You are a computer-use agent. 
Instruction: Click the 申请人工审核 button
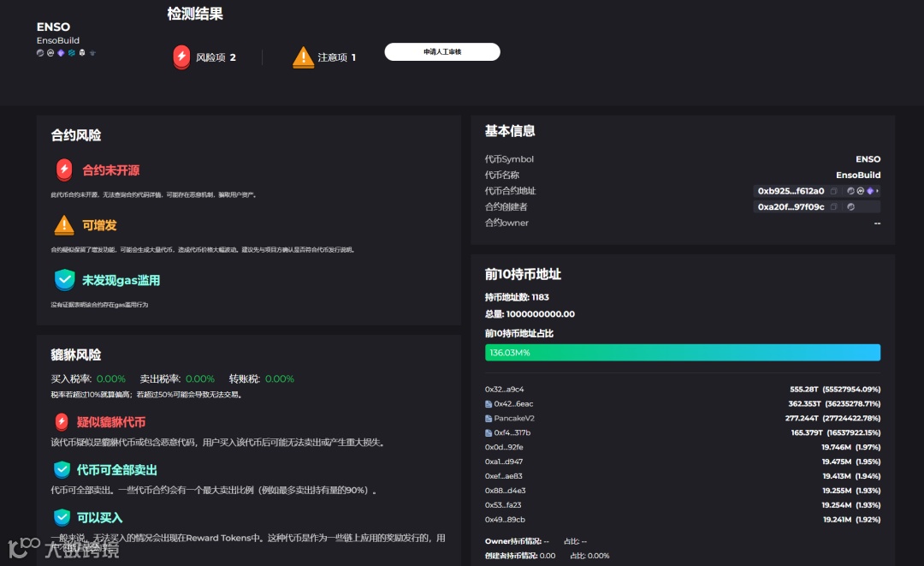tap(442, 52)
